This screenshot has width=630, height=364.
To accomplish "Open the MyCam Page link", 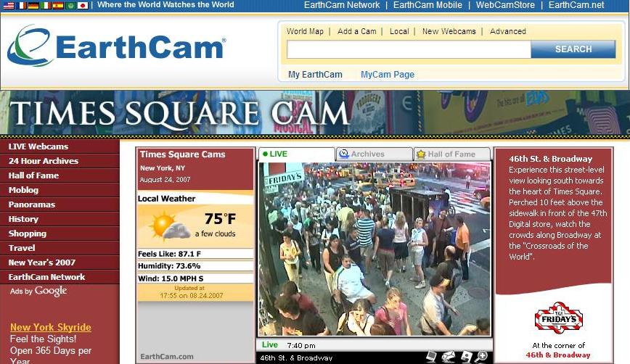I will coord(388,75).
